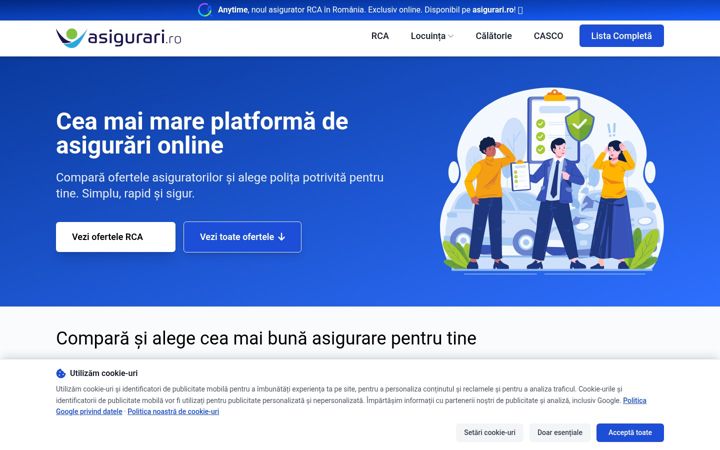Accept all cookies with Acceptă toate
Image resolution: width=720 pixels, height=450 pixels.
pyautogui.click(x=630, y=433)
